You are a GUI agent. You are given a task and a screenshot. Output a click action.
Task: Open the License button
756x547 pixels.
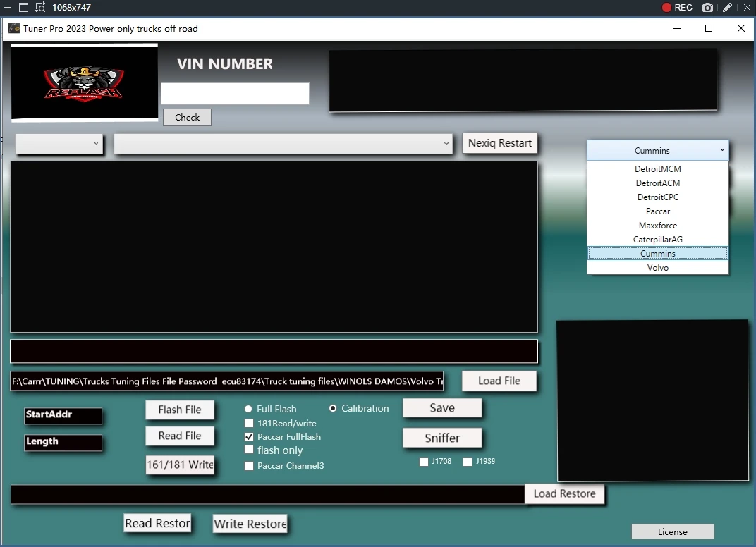[x=673, y=531]
